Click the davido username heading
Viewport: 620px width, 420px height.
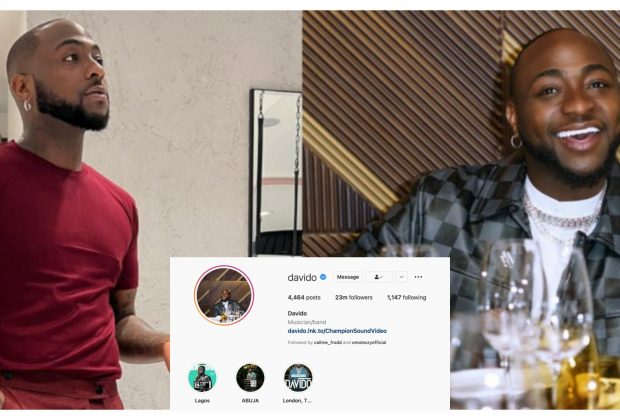point(302,277)
